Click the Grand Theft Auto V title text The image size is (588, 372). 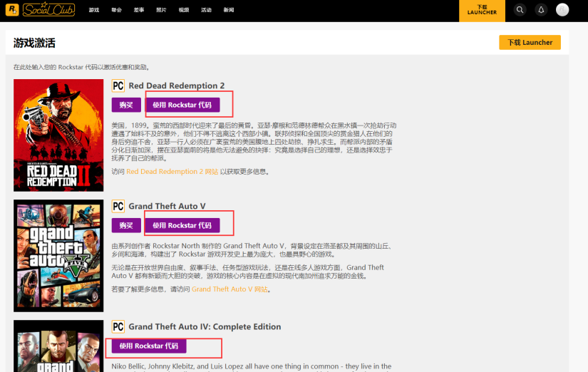[x=167, y=206]
